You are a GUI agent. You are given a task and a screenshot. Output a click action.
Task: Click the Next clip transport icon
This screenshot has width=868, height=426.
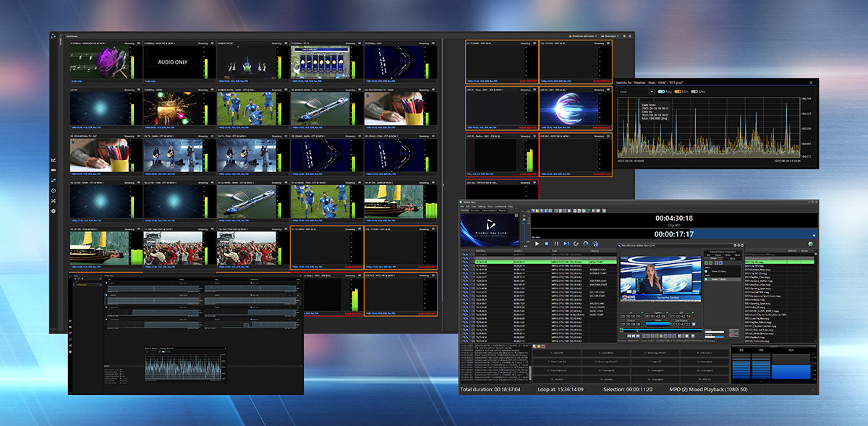point(566,244)
